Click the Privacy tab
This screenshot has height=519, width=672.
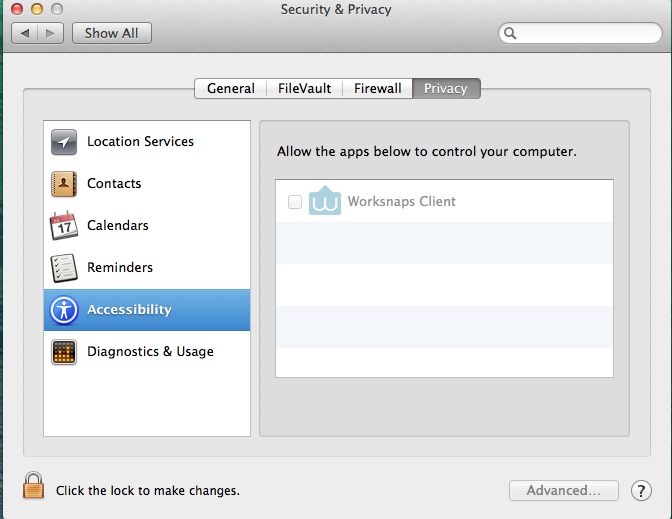click(x=446, y=89)
